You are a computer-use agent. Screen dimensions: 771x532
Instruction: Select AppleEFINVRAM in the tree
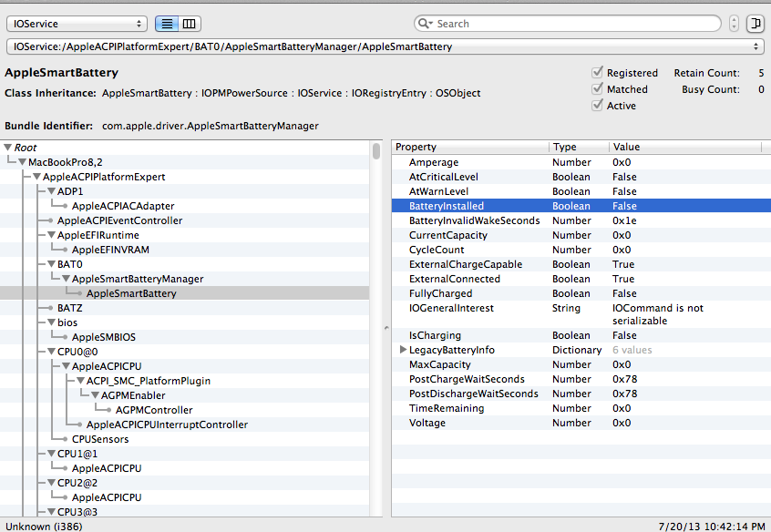[x=110, y=250]
